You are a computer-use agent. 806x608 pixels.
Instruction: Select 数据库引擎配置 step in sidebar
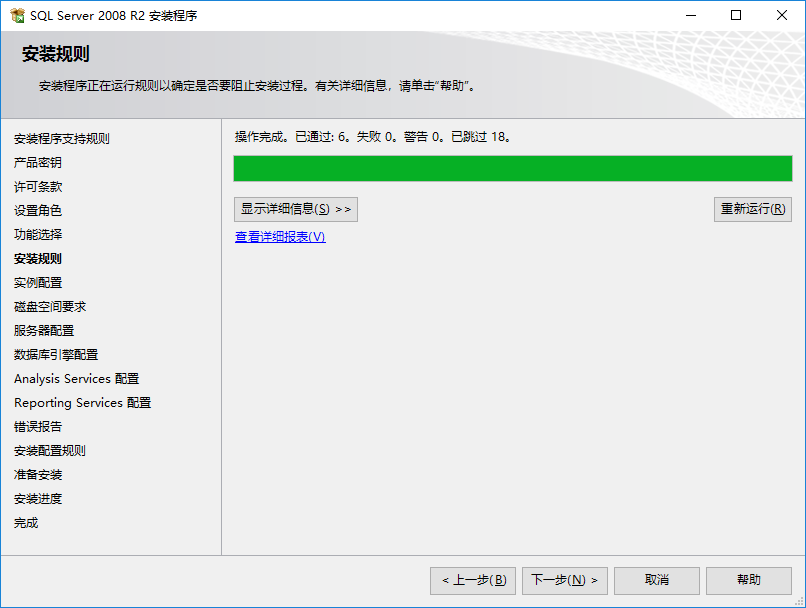[x=56, y=355]
